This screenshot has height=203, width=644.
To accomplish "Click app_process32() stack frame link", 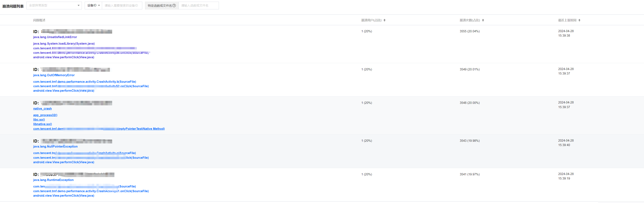I will tap(45, 115).
